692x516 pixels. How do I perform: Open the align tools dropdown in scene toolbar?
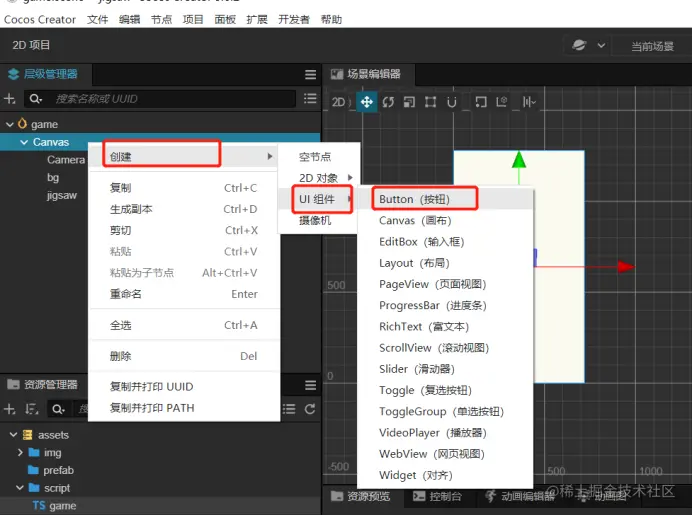(x=529, y=102)
